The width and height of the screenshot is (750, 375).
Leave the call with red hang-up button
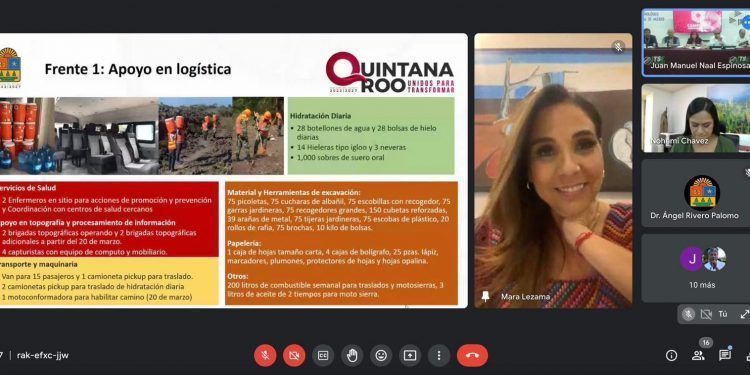pyautogui.click(x=472, y=355)
